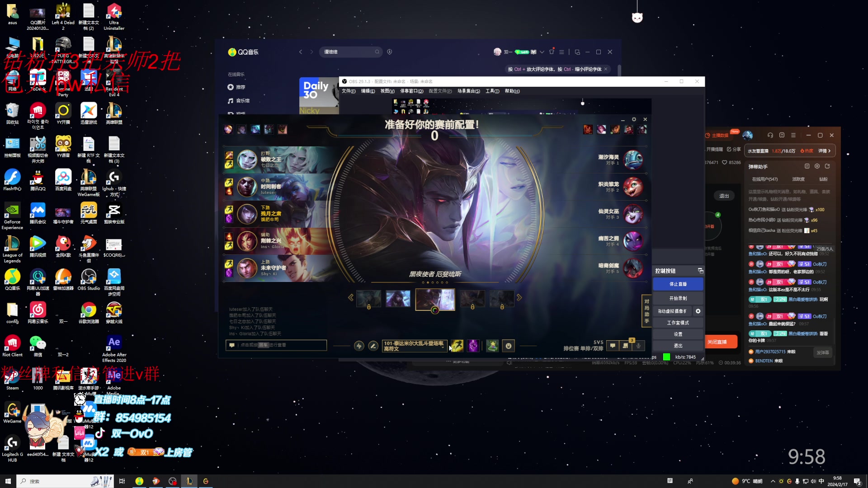The image size is (868, 488).
Task: Open the Daily 30 playlist cover
Action: tap(319, 95)
